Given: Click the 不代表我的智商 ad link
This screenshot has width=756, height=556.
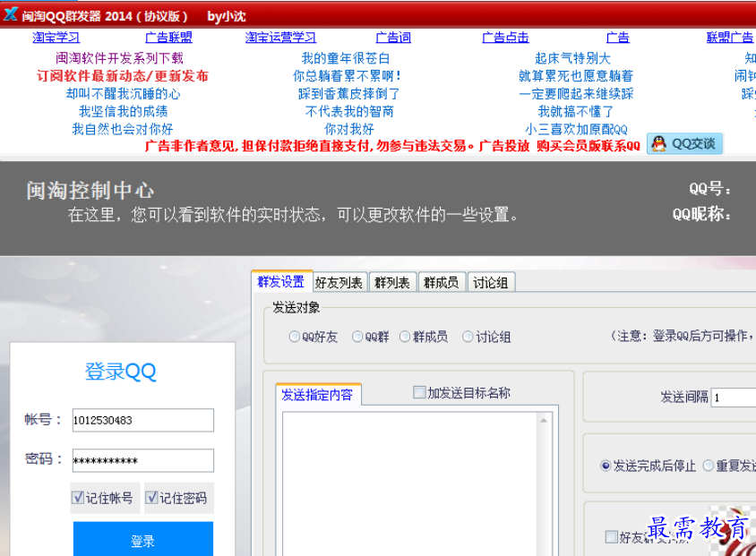Looking at the screenshot, I should point(349,112).
